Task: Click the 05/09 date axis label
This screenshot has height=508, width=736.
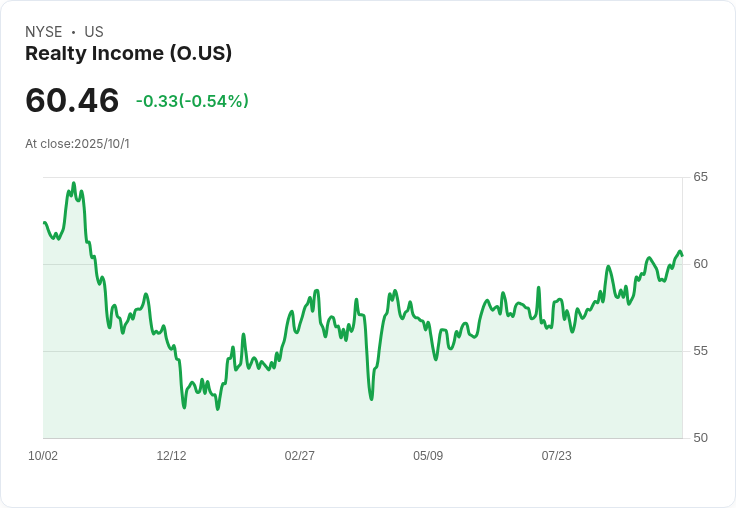Action: coord(428,456)
